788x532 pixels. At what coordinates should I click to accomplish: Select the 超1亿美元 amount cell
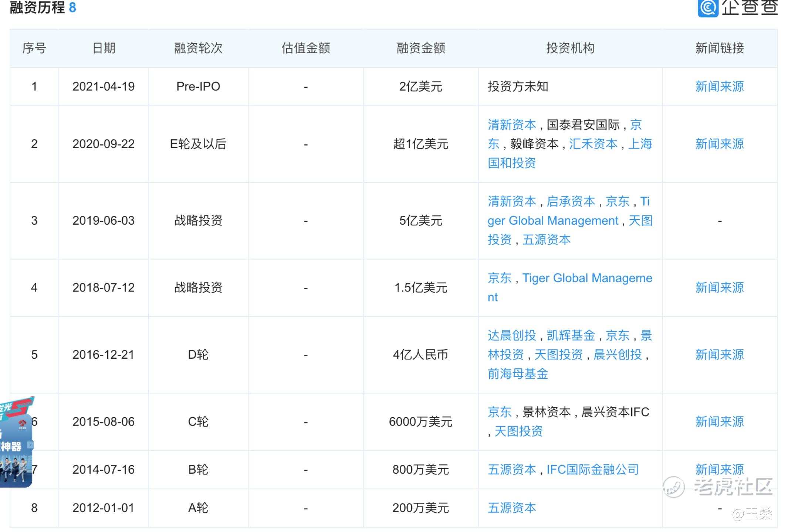pos(421,144)
